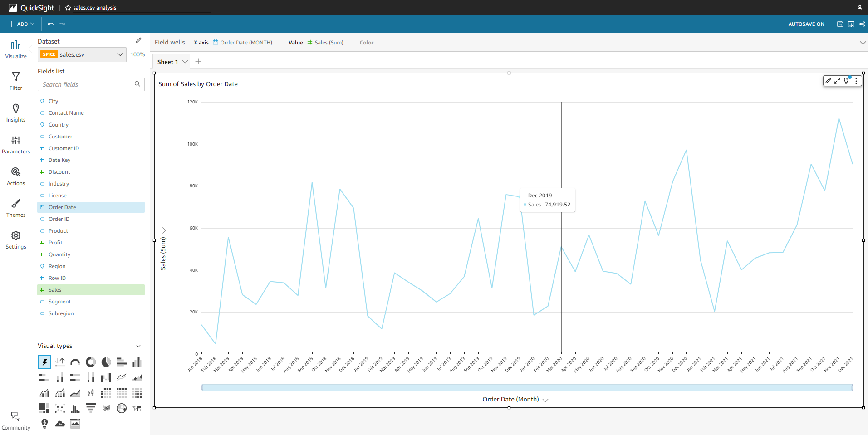The image size is (868, 435).
Task: Select the Insight lightbulb visual type
Action: point(44,424)
